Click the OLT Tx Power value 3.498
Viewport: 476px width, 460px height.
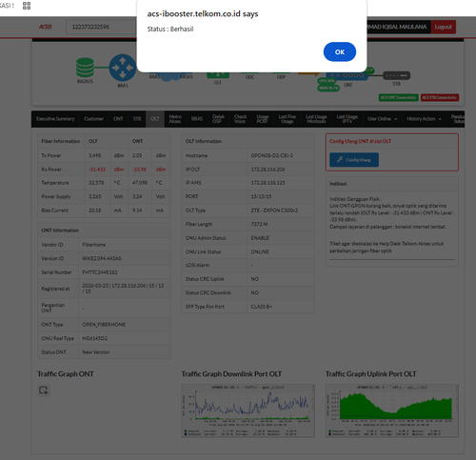[x=94, y=155]
